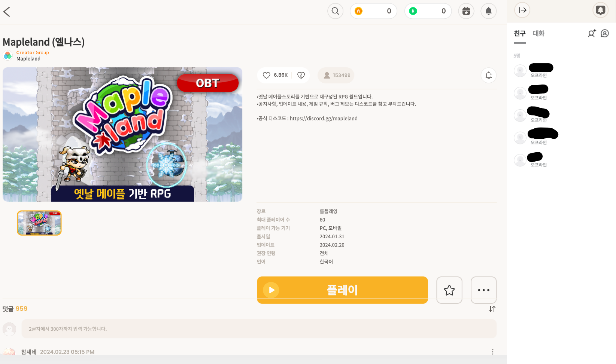The width and height of the screenshot is (616, 364).
Task: Open the gift box calendar icon
Action: (466, 11)
